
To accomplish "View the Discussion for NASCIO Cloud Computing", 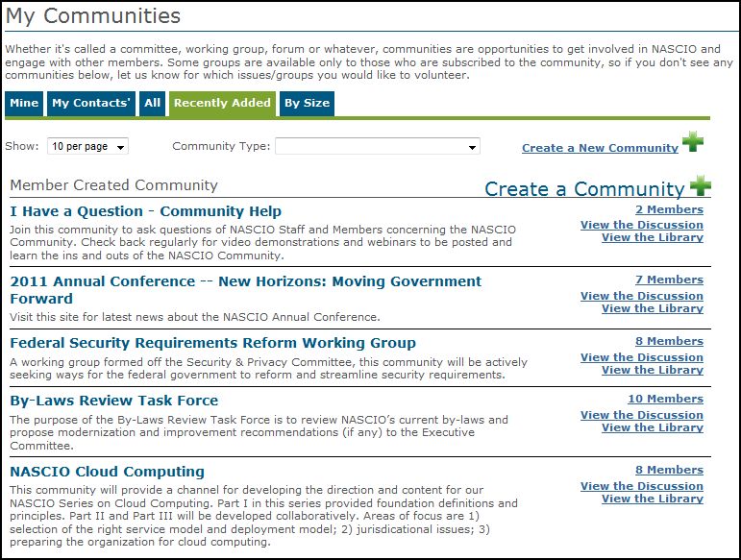I will click(x=642, y=486).
